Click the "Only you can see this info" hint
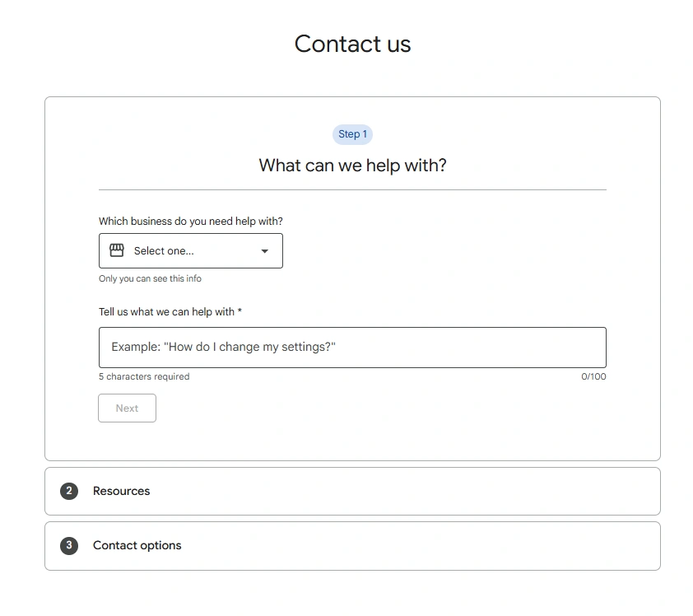The width and height of the screenshot is (693, 616). point(151,278)
